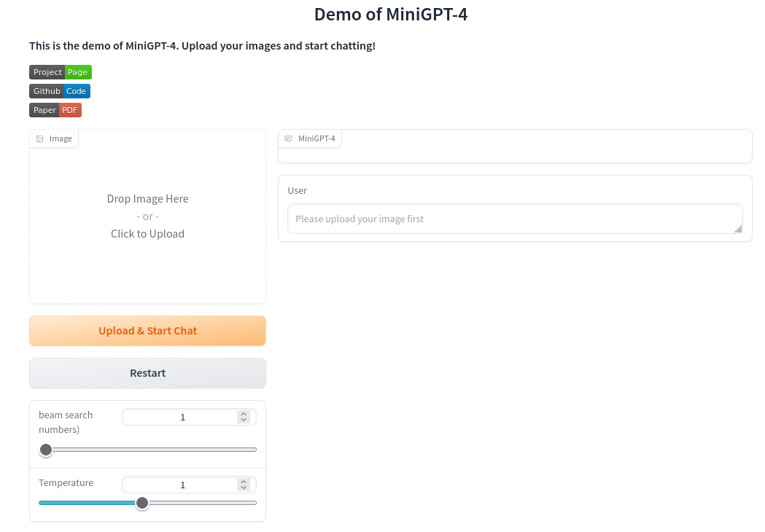This screenshot has height=532, width=765.
Task: Click the Demo of MiniGPT-4 heading
Action: [x=391, y=14]
